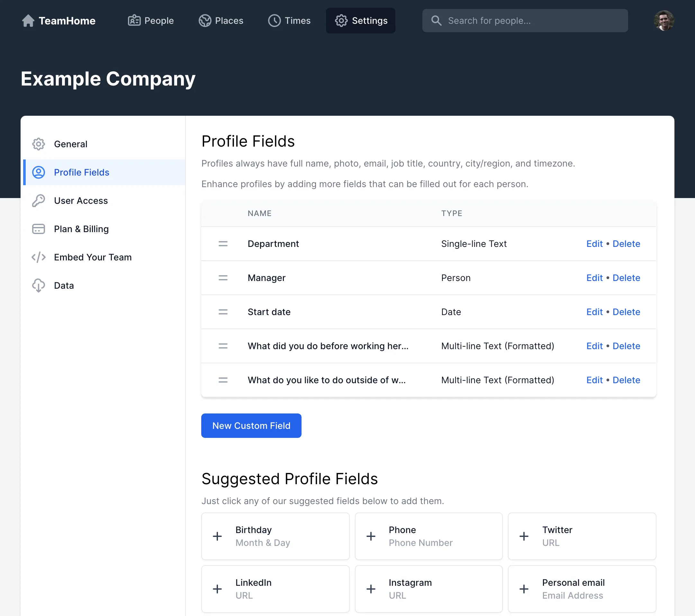Screen dimensions: 695x616
Task: Go to Plan & Billing settings
Action: pyautogui.click(x=104, y=229)
